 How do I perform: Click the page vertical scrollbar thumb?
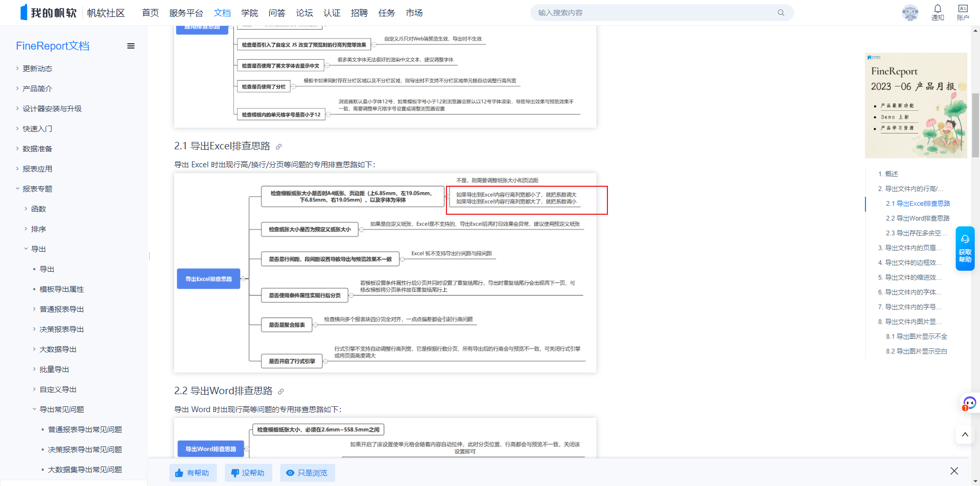click(x=976, y=126)
